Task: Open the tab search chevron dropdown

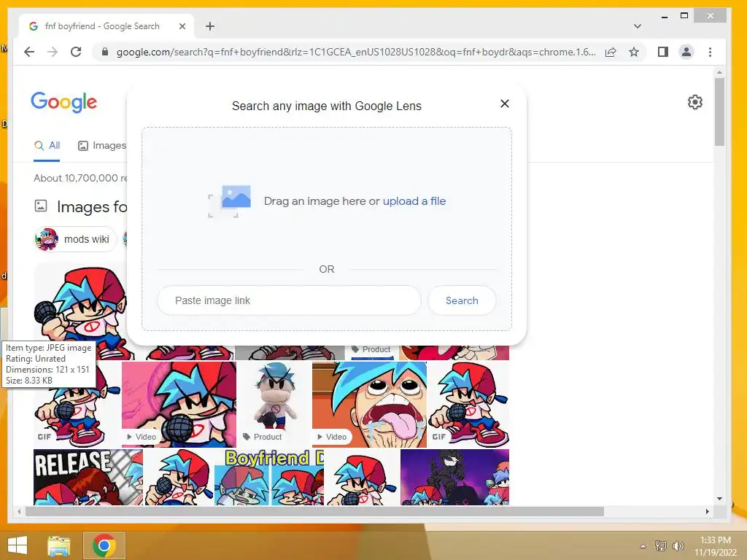Action: point(638,26)
